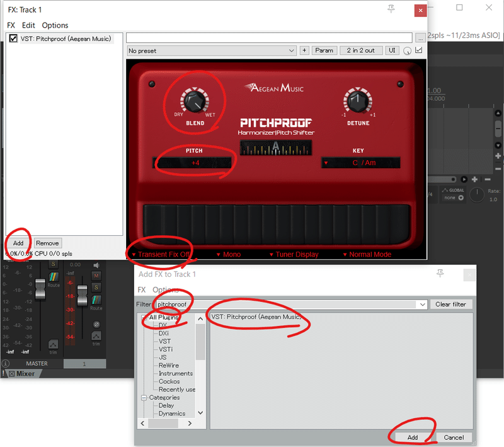Screen dimensions: 504x447
Task: Click the global automation envelope icon
Action: pos(445,190)
